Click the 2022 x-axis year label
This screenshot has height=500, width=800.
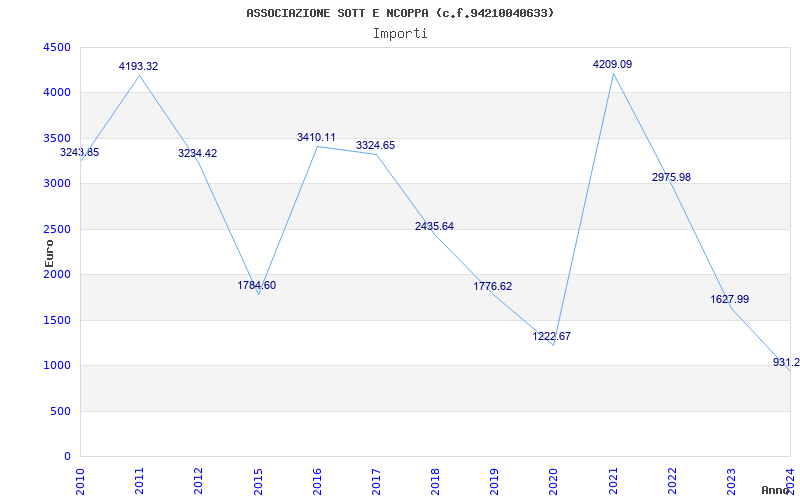point(672,481)
